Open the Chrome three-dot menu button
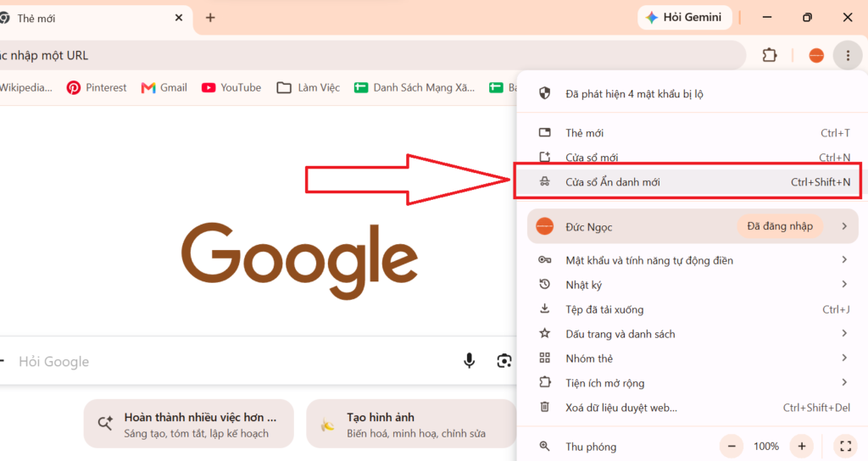This screenshot has width=868, height=461. tap(848, 55)
